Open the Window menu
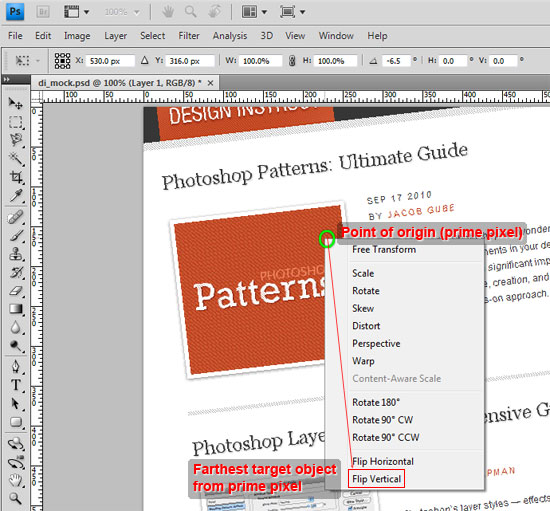Screen dimensions: 550x511 (336, 36)
